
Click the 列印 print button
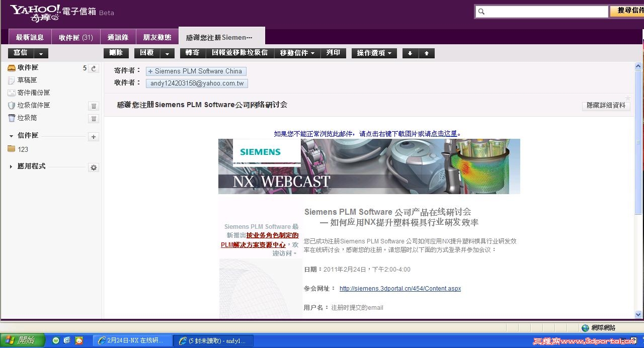pos(334,53)
